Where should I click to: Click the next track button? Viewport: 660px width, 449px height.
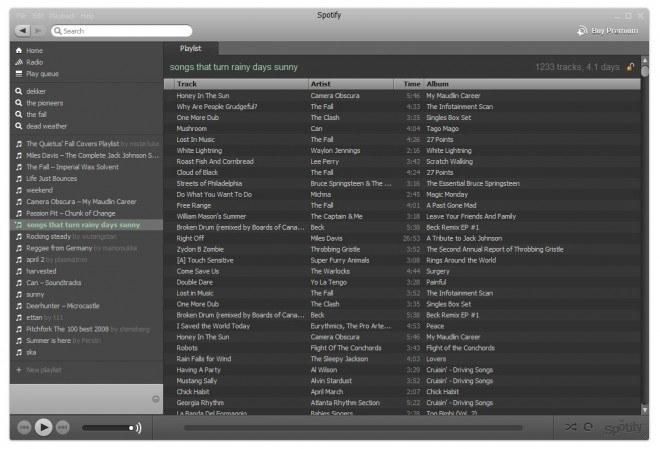click(63, 428)
